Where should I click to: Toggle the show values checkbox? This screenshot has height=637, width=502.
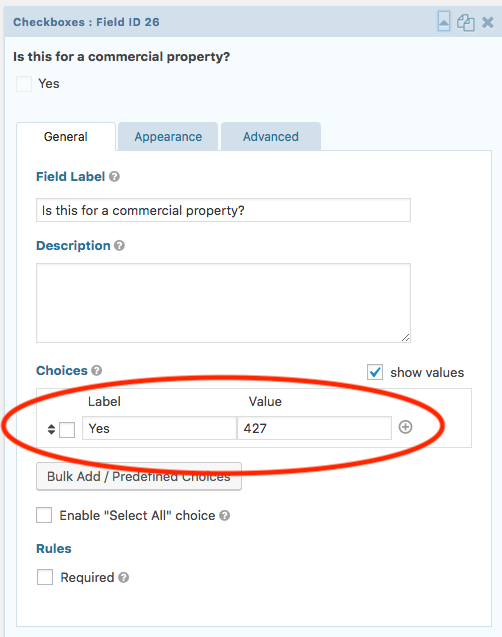[375, 372]
